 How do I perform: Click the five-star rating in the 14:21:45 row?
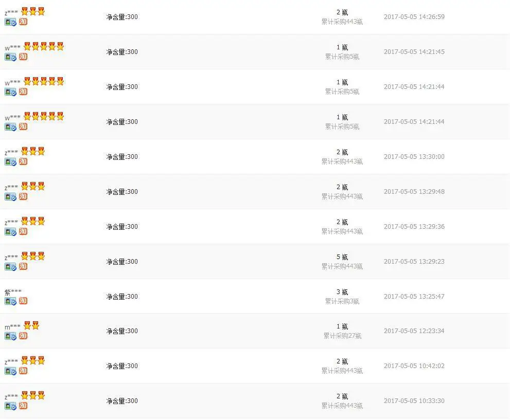click(44, 46)
